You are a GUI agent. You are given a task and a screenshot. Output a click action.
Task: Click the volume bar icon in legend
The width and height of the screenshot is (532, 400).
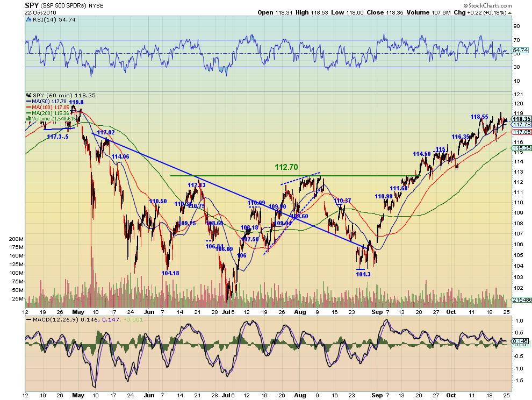point(29,118)
